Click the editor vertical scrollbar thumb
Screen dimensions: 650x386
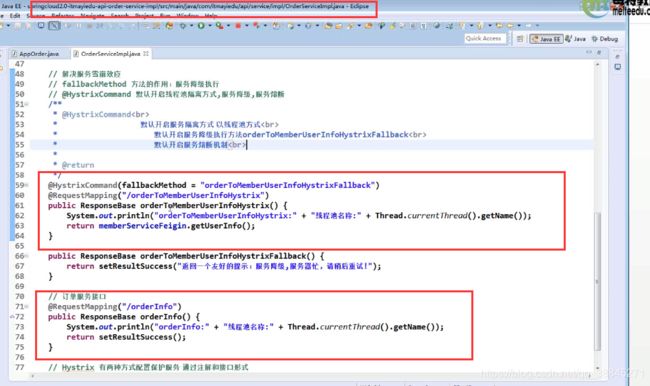597,281
